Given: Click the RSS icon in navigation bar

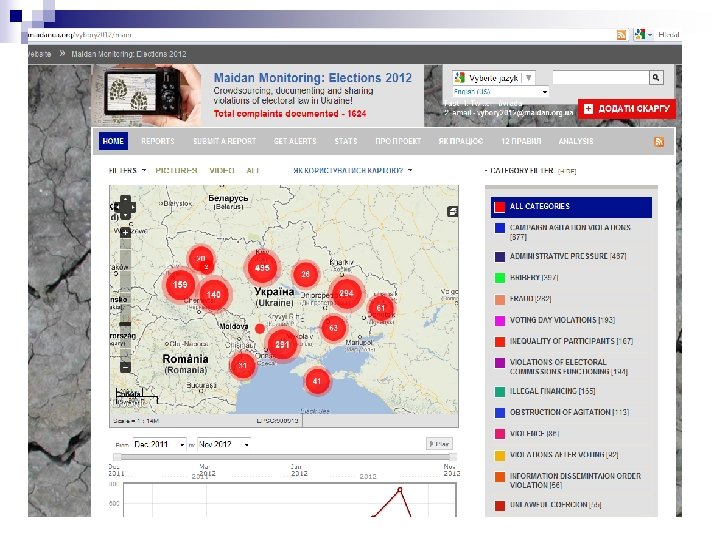Looking at the screenshot, I should point(659,141).
